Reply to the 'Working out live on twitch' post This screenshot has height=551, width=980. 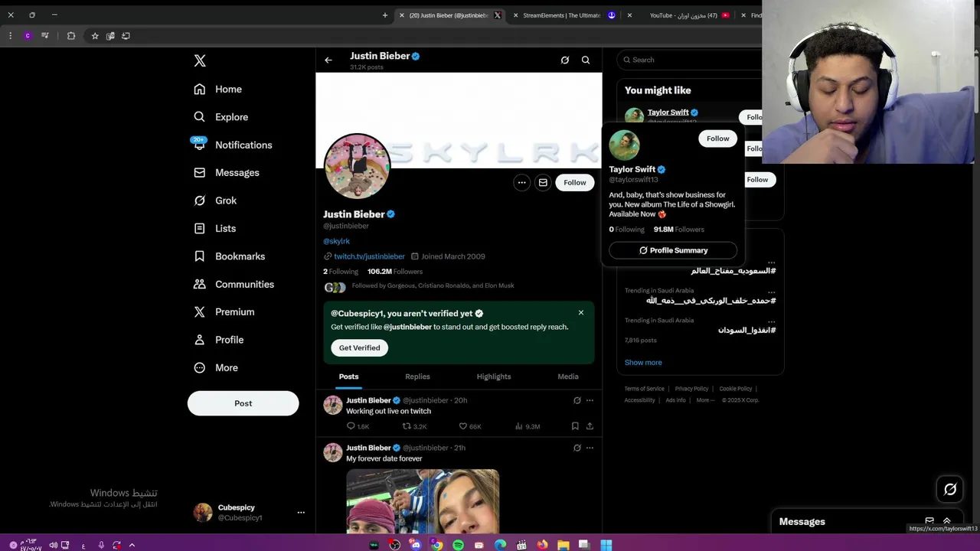pos(358,426)
